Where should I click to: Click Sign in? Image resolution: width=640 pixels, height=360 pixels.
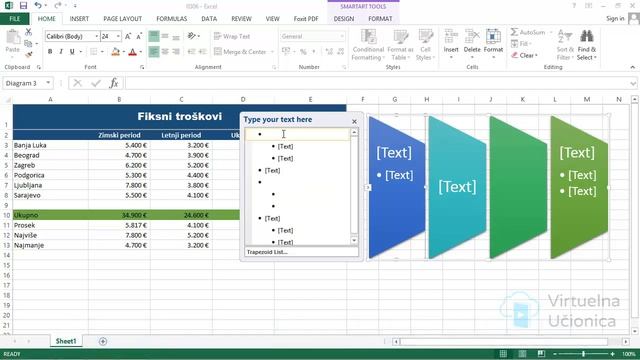(x=615, y=18)
